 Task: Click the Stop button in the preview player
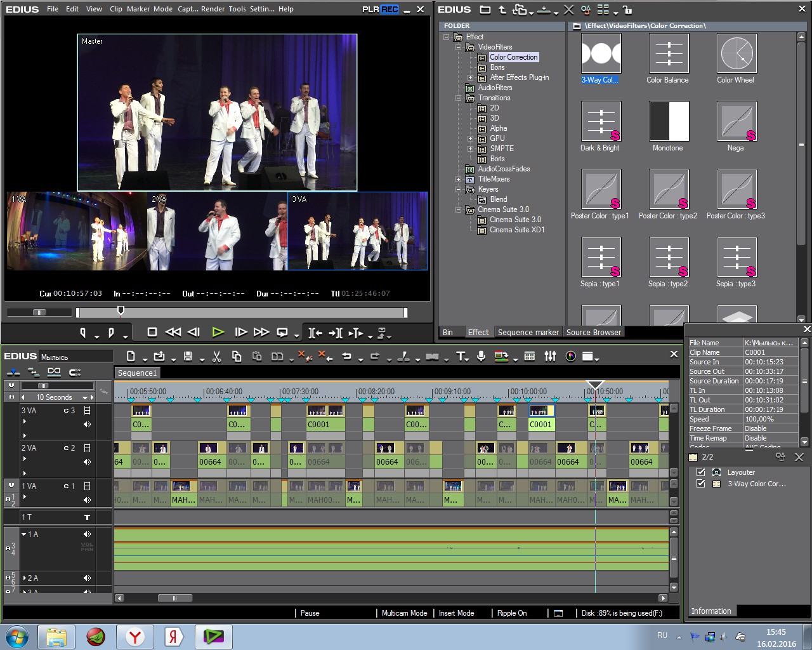tap(152, 332)
